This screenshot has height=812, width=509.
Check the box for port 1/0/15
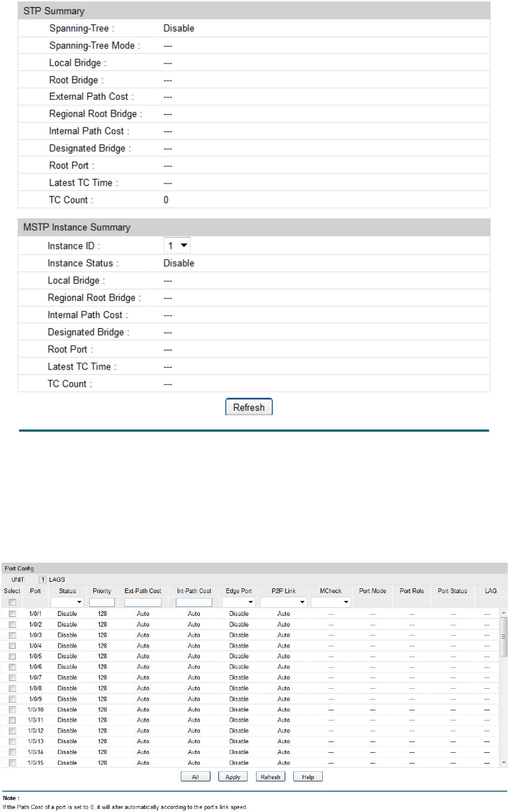pos(12,763)
